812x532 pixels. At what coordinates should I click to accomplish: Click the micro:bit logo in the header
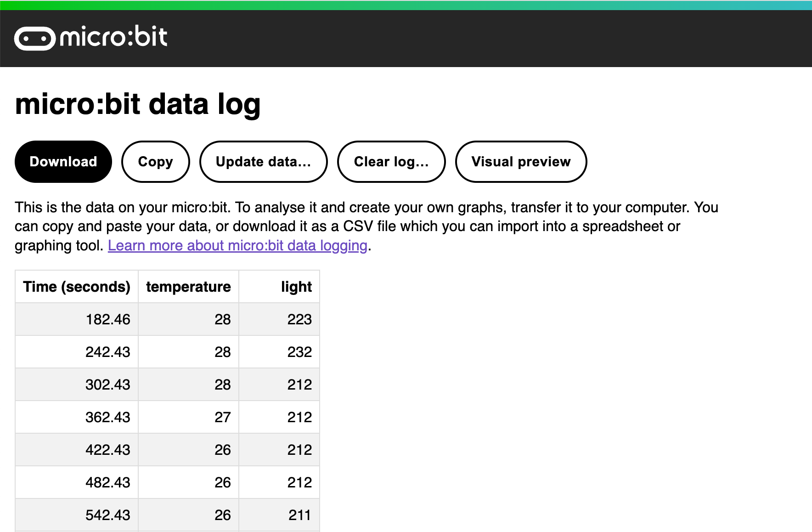pyautogui.click(x=91, y=38)
